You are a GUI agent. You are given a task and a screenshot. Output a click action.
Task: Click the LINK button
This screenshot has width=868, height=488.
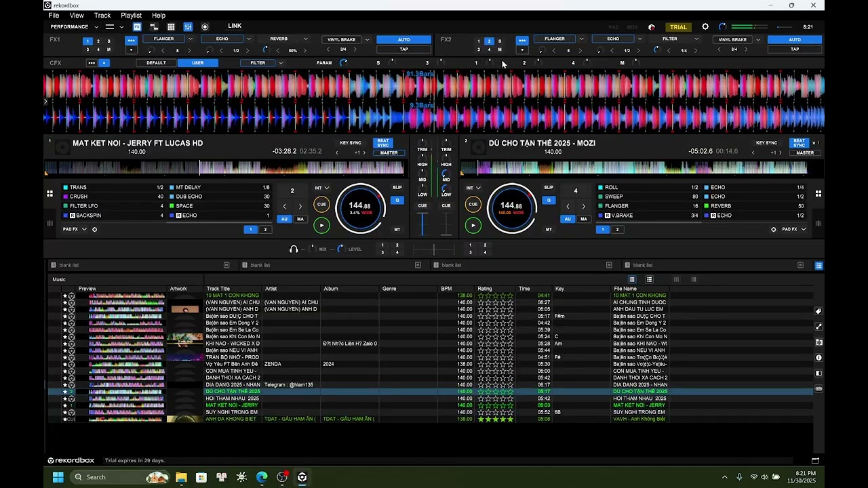click(235, 26)
